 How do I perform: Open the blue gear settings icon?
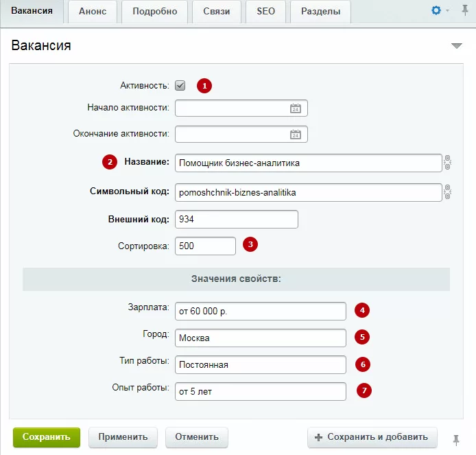pos(436,10)
